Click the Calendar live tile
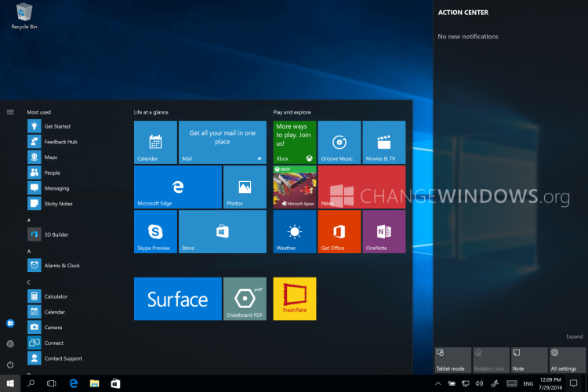The image size is (588, 392). 156,142
